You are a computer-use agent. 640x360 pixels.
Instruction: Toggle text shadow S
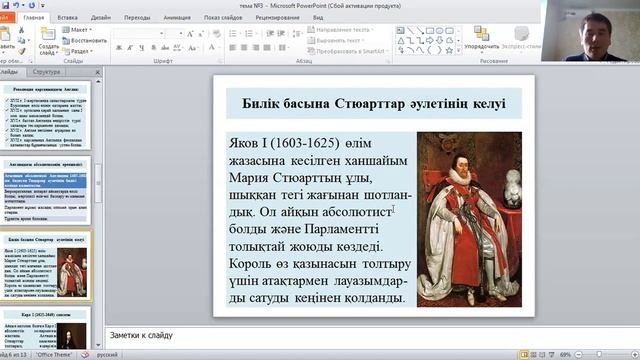click(153, 48)
